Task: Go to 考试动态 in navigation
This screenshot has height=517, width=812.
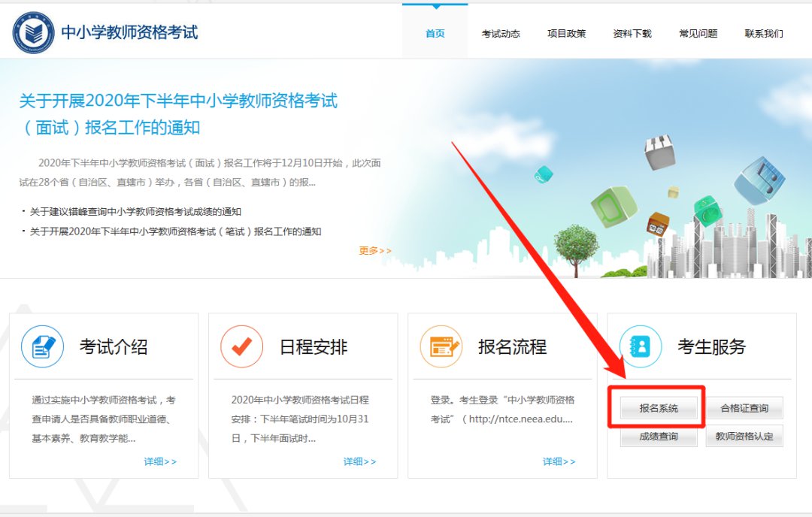Action: tap(501, 34)
